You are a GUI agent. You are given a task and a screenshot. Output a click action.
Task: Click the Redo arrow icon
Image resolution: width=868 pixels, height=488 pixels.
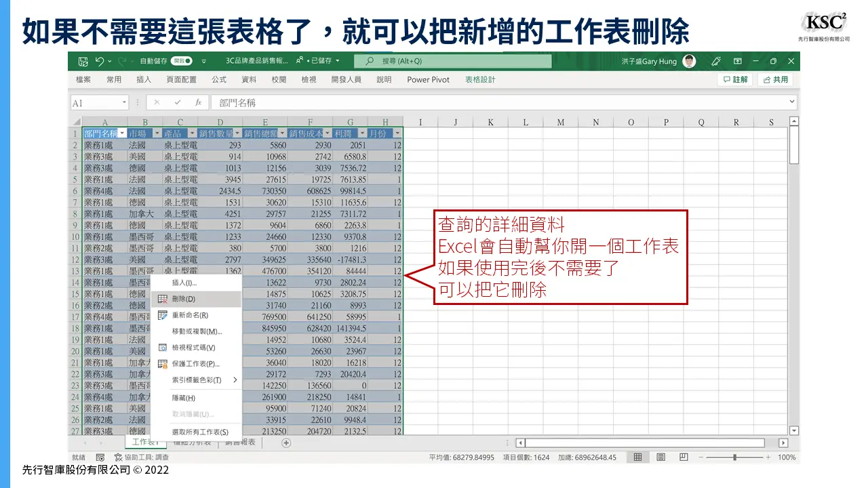(x=121, y=61)
